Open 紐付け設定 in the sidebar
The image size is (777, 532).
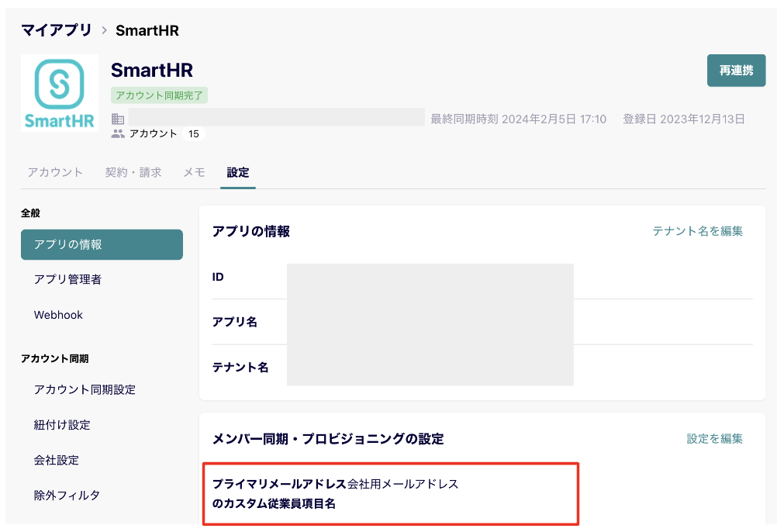62,425
